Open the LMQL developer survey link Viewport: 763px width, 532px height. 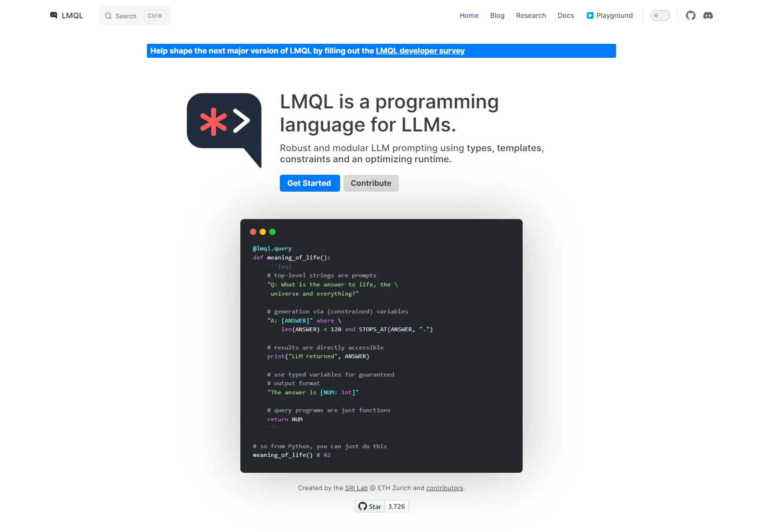coord(420,51)
